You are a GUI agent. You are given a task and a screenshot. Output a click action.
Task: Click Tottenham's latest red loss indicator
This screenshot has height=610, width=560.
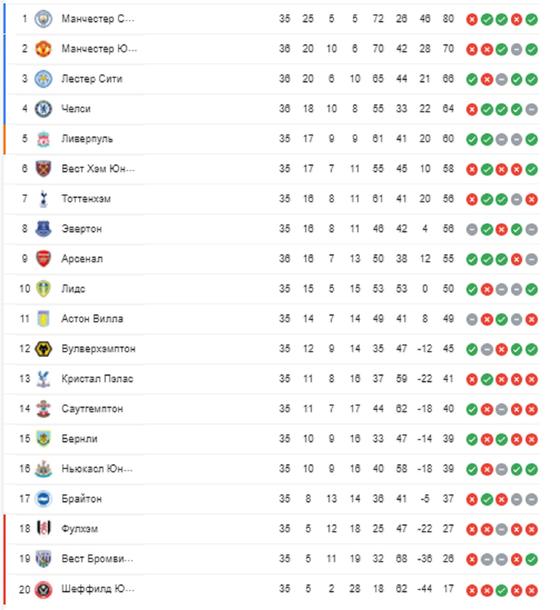click(x=532, y=199)
